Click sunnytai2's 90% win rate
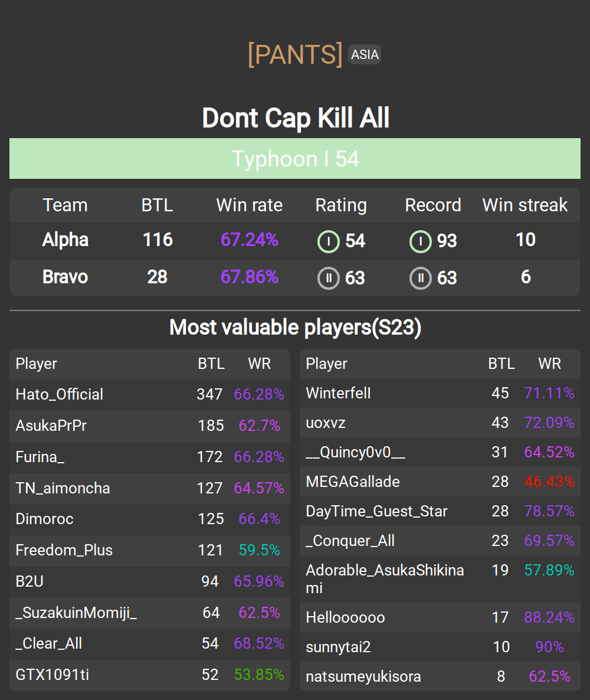This screenshot has width=590, height=700. pos(549,647)
